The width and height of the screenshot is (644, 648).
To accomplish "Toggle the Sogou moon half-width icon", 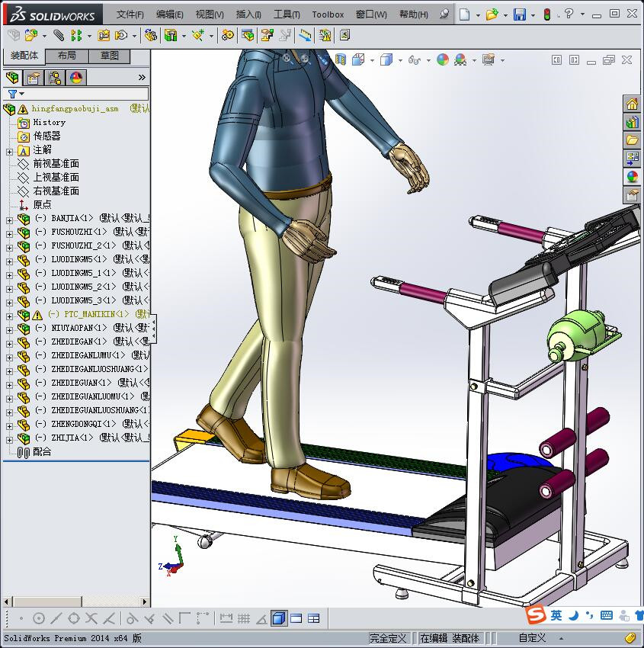I will [x=573, y=616].
